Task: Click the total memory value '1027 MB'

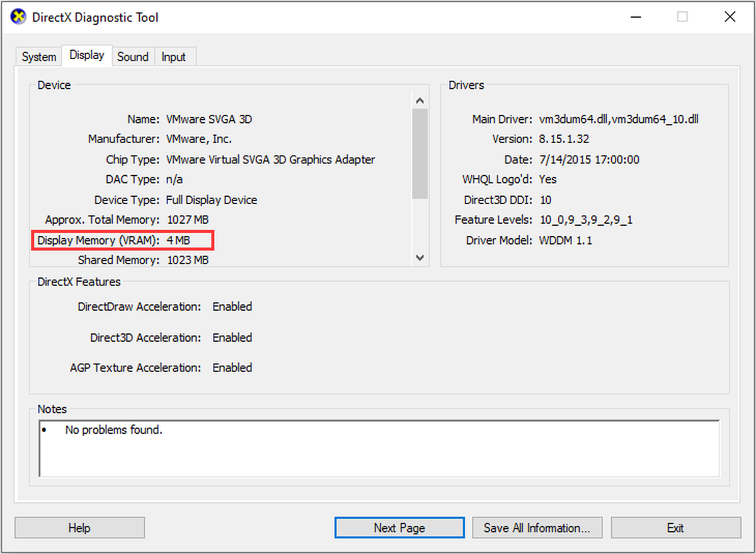Action: (188, 220)
